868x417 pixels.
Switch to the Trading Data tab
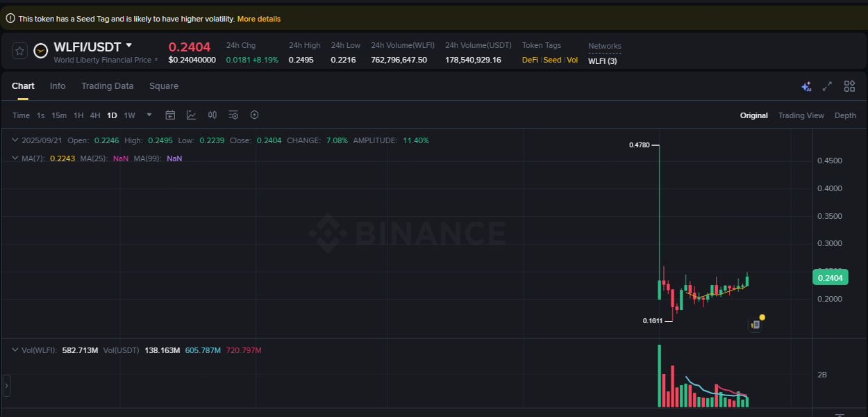(107, 85)
